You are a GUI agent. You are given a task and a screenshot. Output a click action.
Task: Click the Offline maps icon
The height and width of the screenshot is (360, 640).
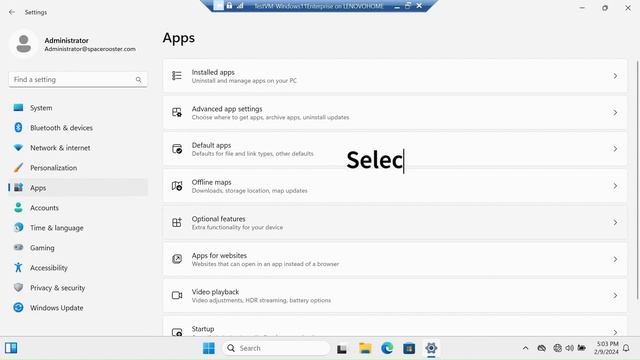point(177,186)
